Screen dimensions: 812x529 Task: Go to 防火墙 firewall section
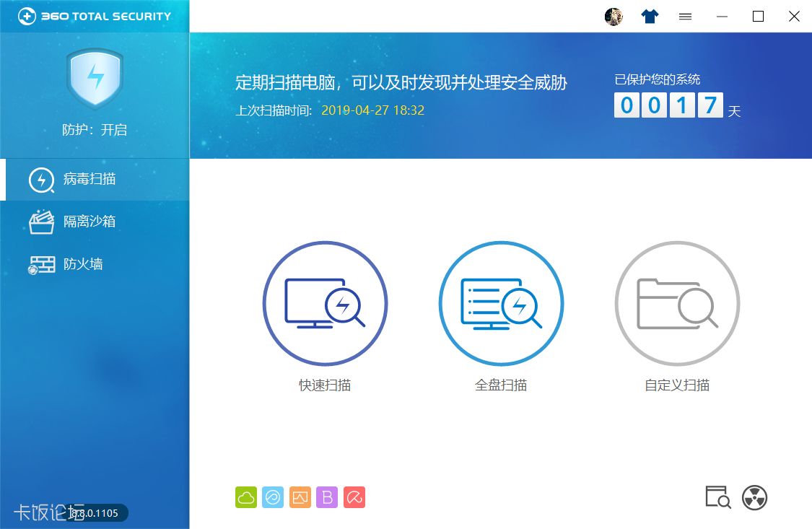pyautogui.click(x=95, y=264)
